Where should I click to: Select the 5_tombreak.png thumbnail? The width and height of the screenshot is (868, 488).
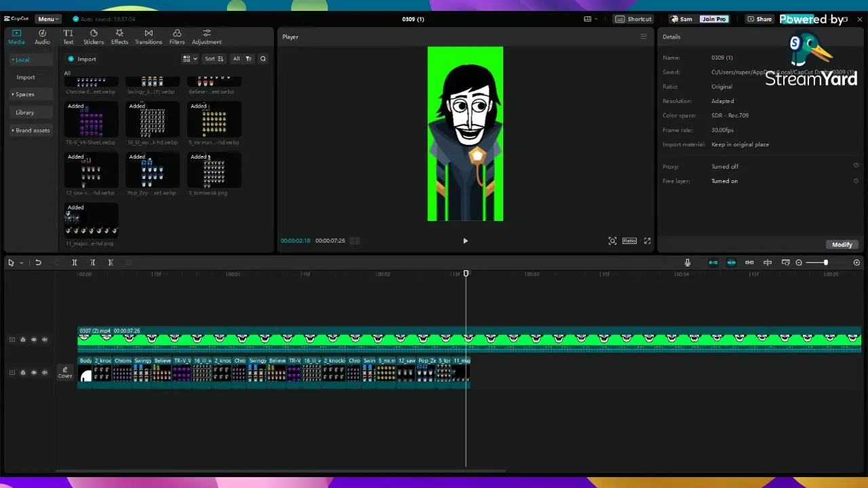pos(214,171)
